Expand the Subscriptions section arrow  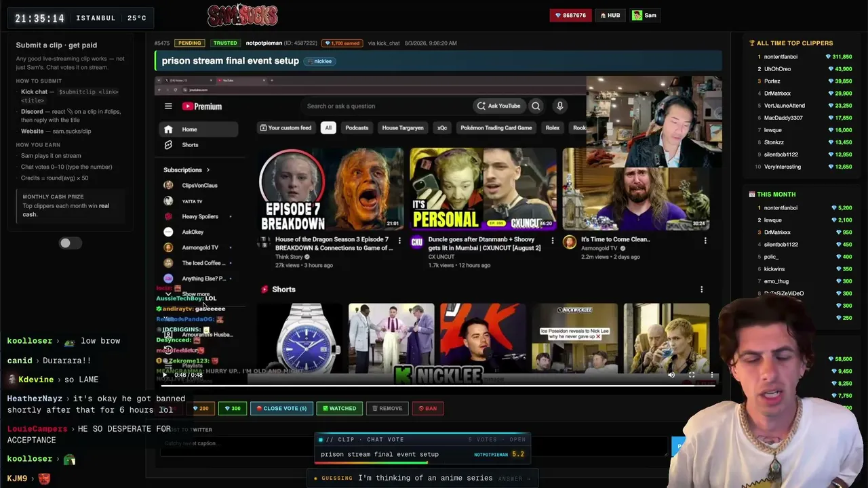coord(208,170)
